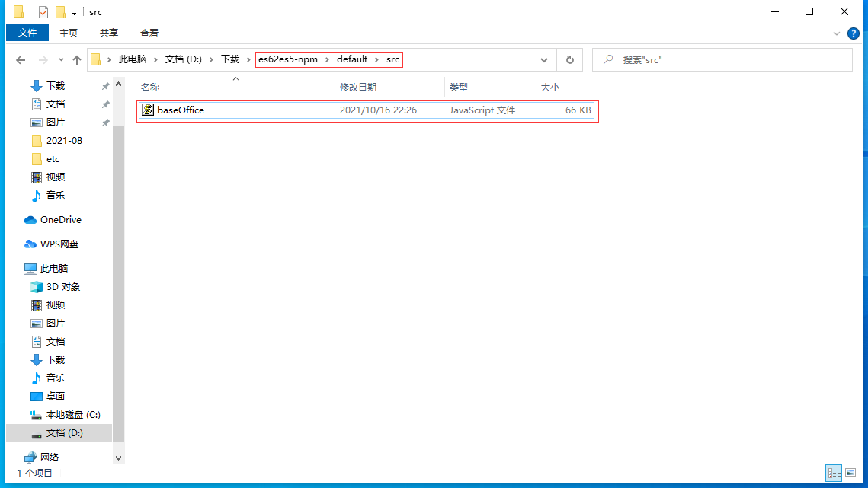
Task: Sort files by 修改日期 column
Action: [x=358, y=88]
